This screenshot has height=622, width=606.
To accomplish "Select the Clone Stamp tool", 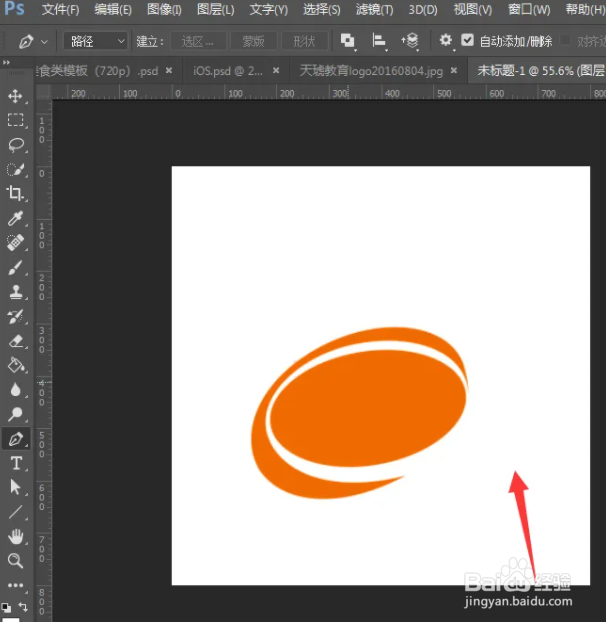I will (15, 292).
